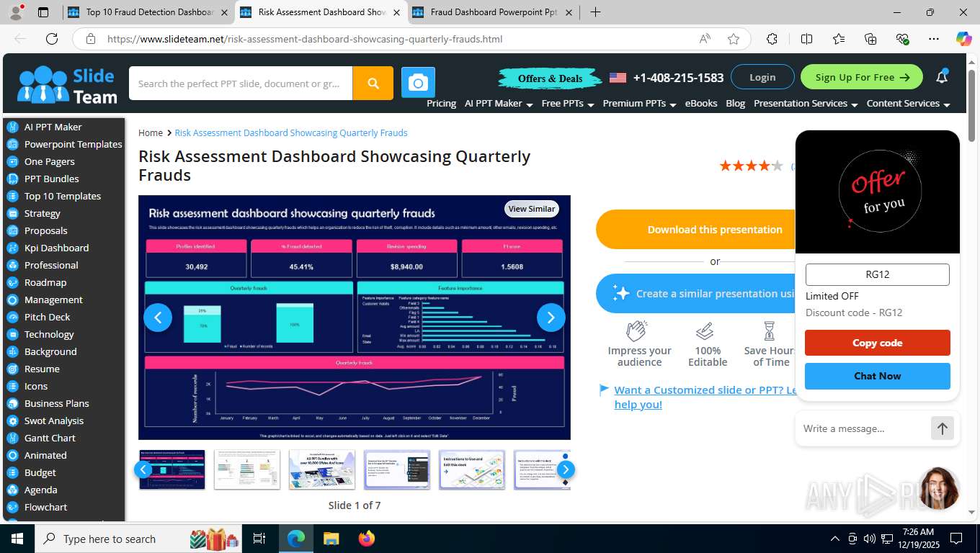This screenshot has width=980, height=553.
Task: Expand Free PPTs dropdown menu
Action: click(x=568, y=104)
